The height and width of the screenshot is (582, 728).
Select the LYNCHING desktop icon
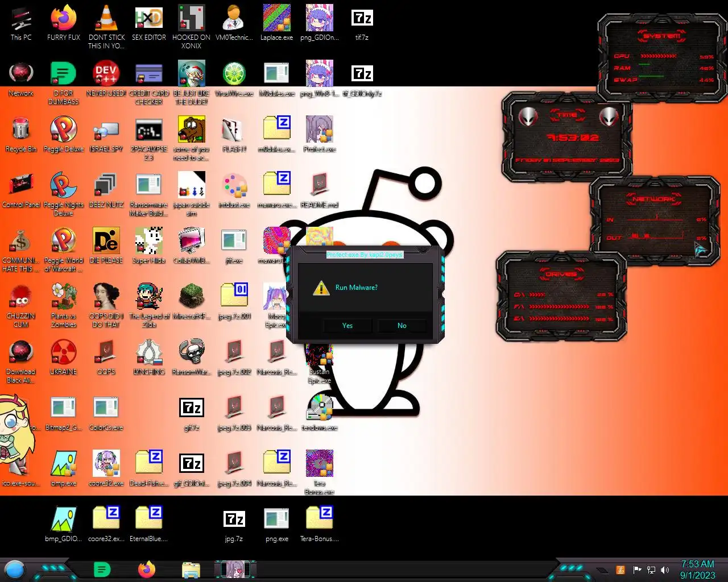click(149, 357)
